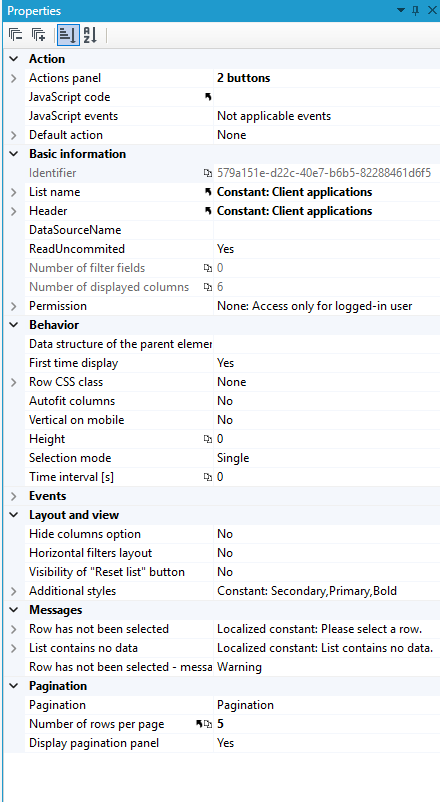Click the collapse all categories toolbar icon

point(16,35)
